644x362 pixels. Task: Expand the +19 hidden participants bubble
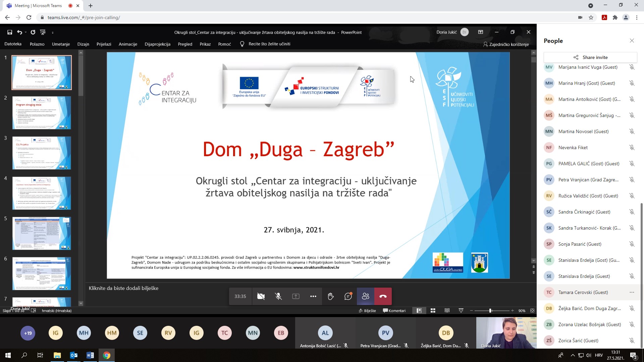tap(28, 333)
